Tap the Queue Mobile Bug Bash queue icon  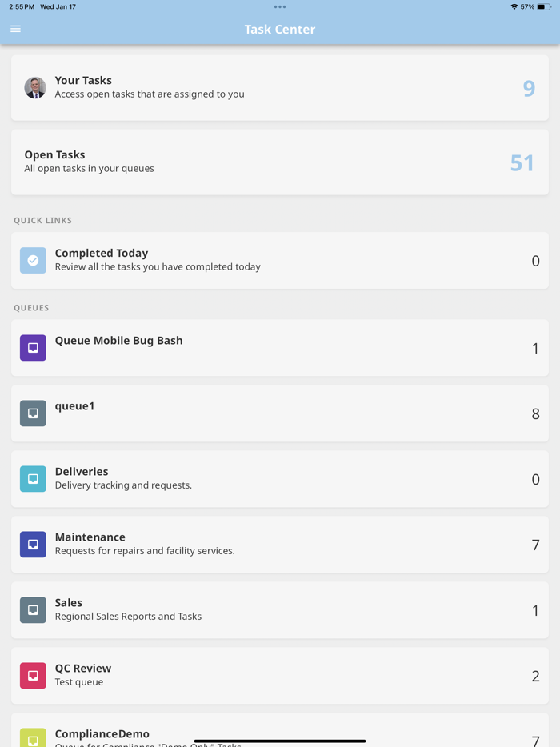[32, 348]
